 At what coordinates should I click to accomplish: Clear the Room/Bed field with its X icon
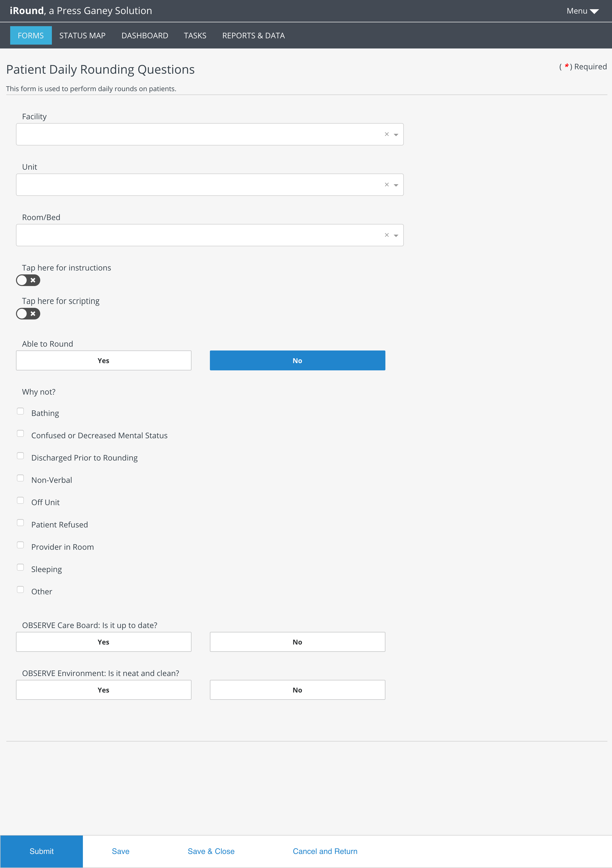(387, 235)
